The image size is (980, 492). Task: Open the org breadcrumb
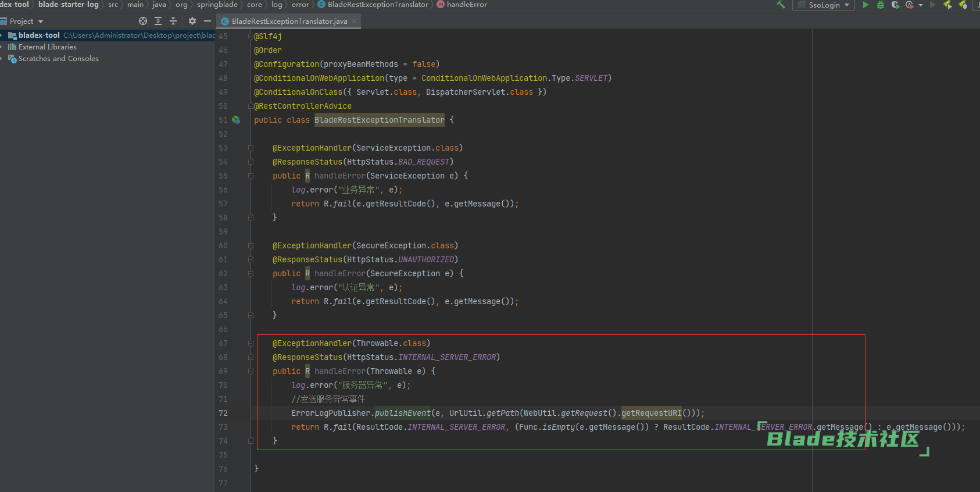(181, 5)
